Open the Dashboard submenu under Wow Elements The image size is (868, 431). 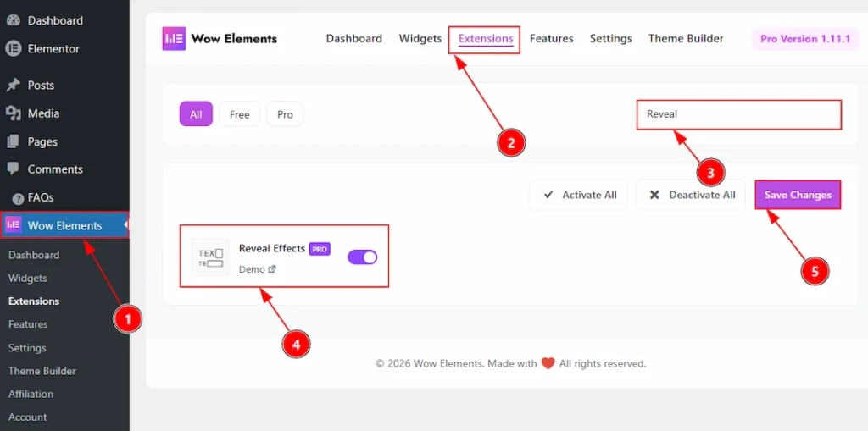(x=34, y=255)
